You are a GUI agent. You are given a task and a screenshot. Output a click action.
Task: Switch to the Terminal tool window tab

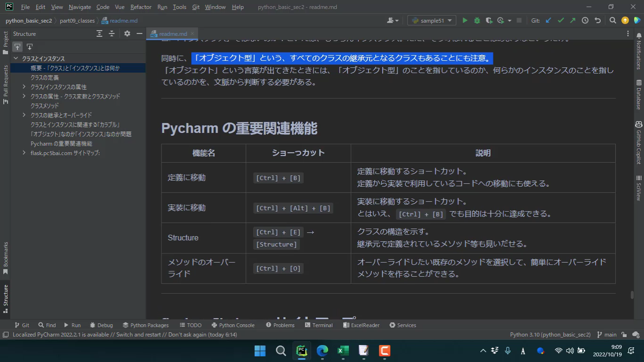click(x=319, y=325)
